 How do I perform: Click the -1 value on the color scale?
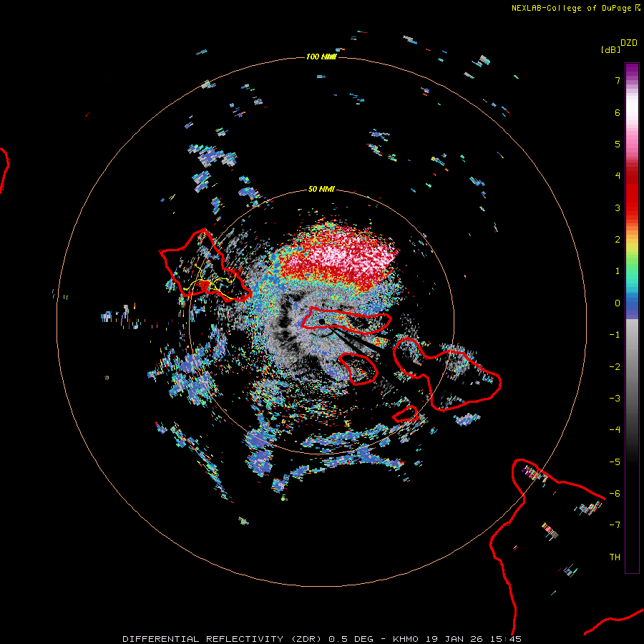(x=615, y=335)
